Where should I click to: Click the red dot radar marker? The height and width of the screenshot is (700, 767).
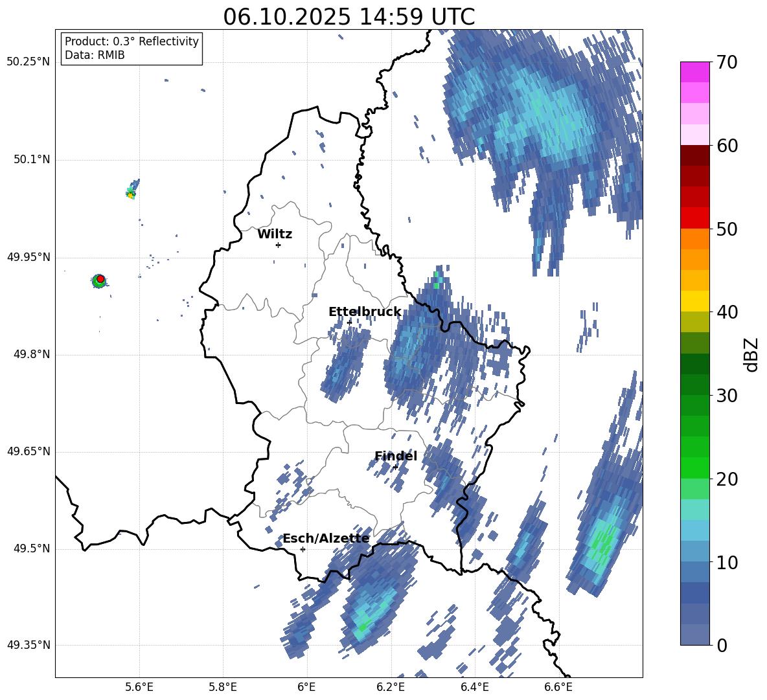(100, 278)
